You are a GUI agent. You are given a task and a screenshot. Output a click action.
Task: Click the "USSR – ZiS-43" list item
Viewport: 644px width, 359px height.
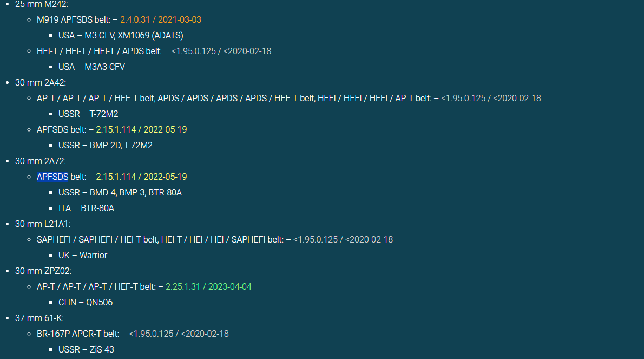click(x=86, y=349)
